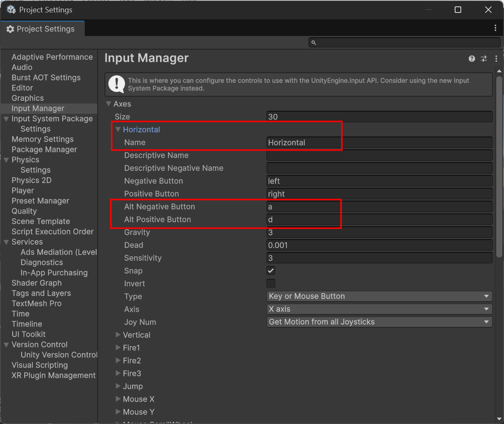This screenshot has width=504, height=424.
Task: Select Scene Template in the sidebar
Action: [x=41, y=221]
